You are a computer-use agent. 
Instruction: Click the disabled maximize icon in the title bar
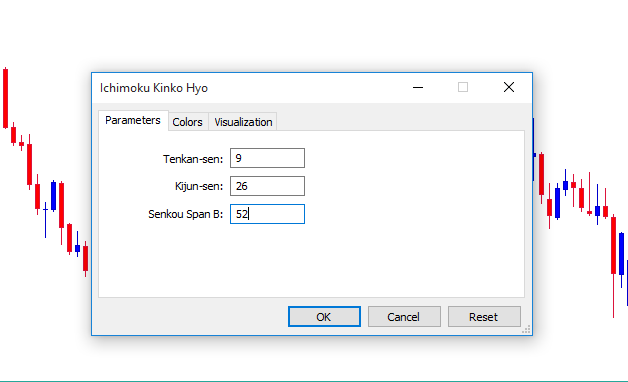click(x=463, y=87)
